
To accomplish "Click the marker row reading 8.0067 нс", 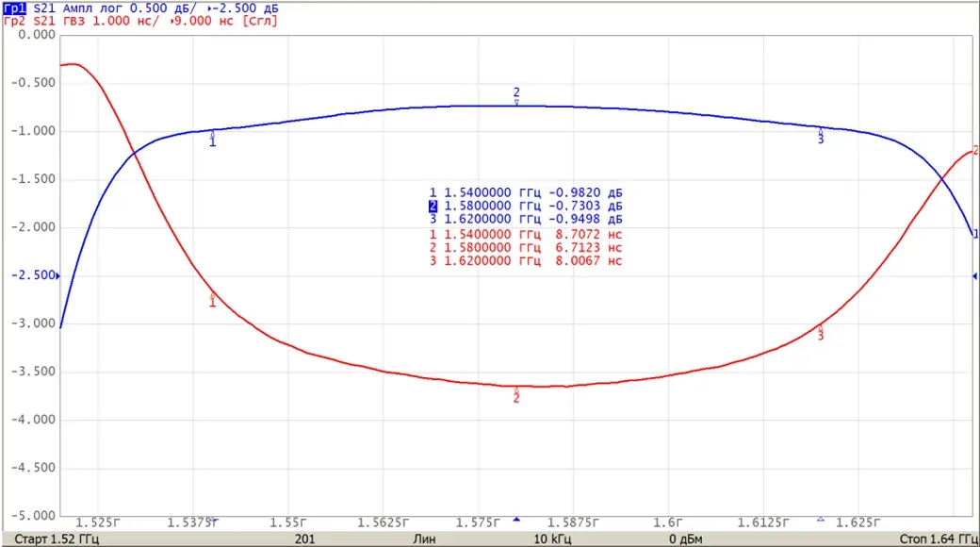I will 526,261.
